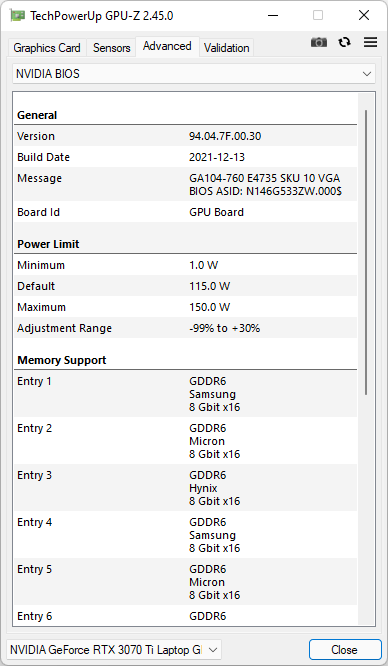Take a screenshot with the camera icon
388x666 pixels.
(x=319, y=42)
